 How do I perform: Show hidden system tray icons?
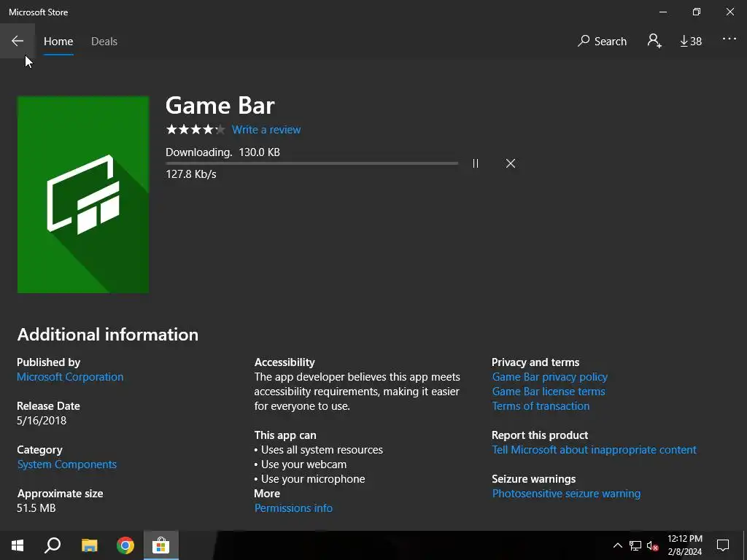click(617, 545)
